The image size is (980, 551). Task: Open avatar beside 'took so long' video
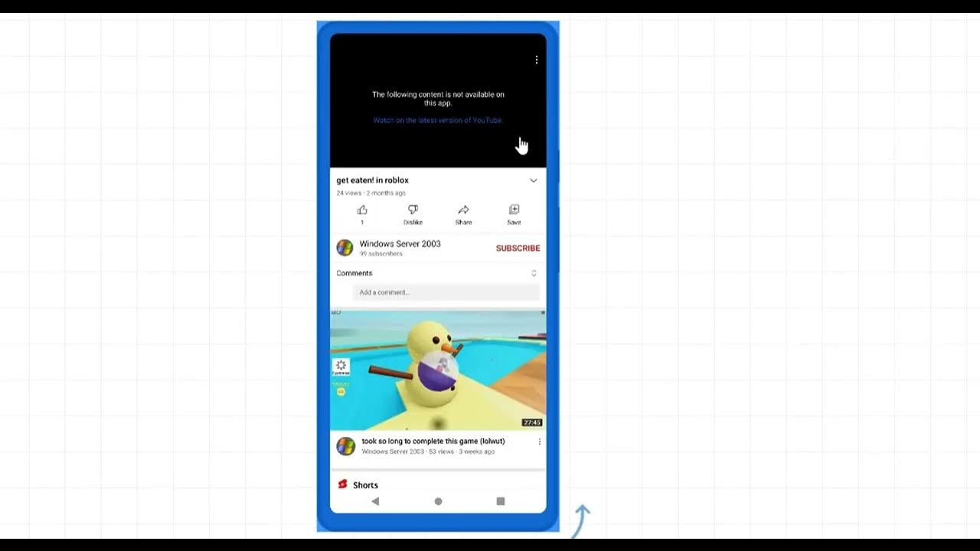click(346, 446)
